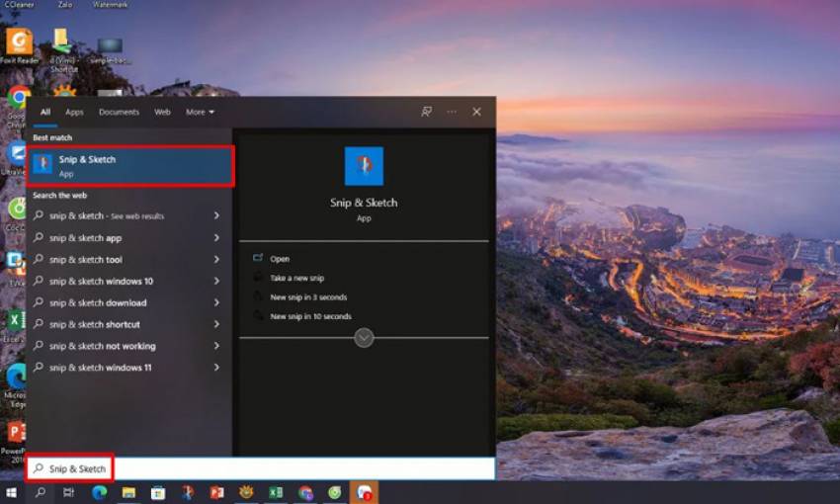Click the golden emblem app icon in taskbar
Image resolution: width=840 pixels, height=504 pixels.
(x=246, y=492)
